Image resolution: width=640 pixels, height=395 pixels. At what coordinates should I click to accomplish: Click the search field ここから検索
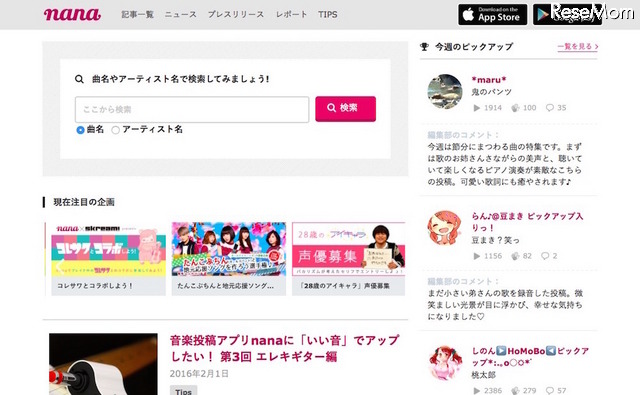click(192, 109)
